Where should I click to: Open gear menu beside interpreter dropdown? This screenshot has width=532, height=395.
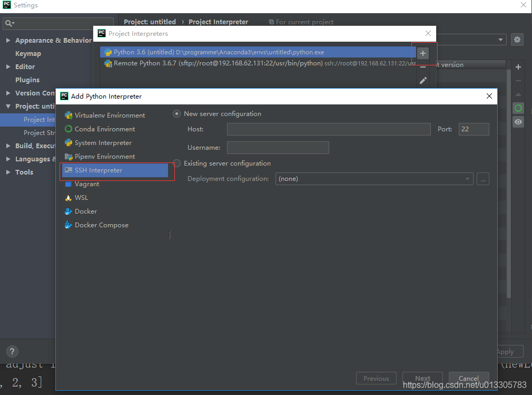click(x=517, y=40)
